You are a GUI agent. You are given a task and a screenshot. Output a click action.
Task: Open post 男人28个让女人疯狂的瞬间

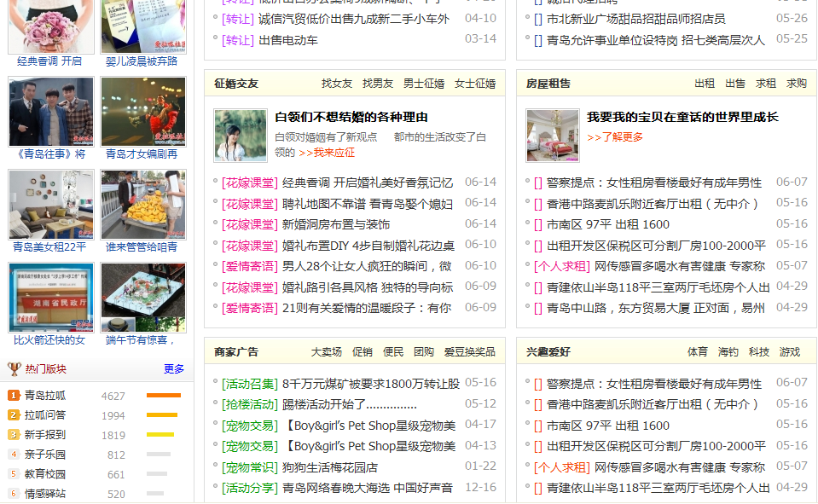[x=367, y=266]
